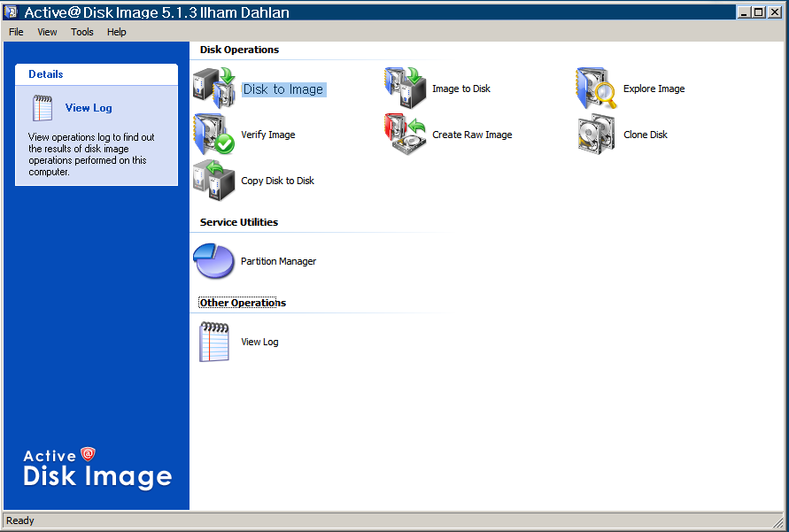Open the File menu

[16, 32]
